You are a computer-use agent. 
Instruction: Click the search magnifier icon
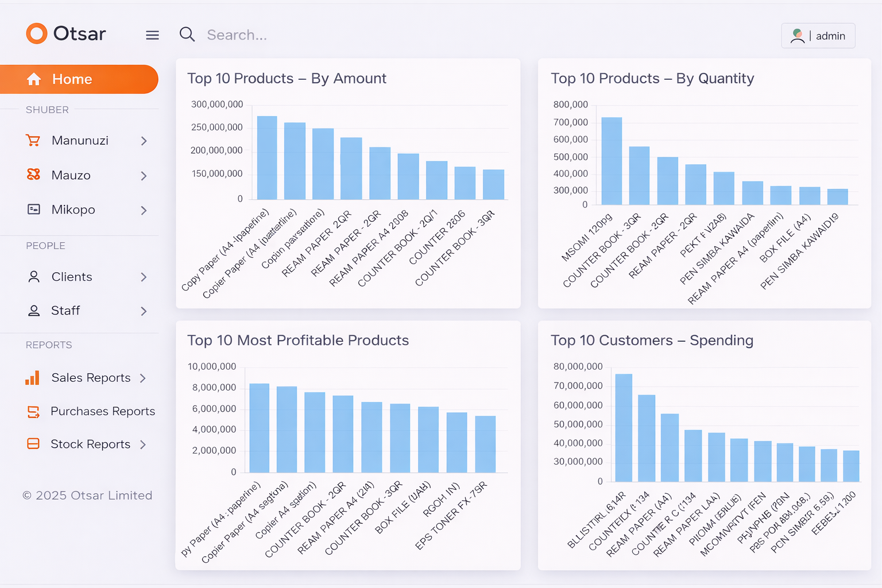[x=187, y=34]
